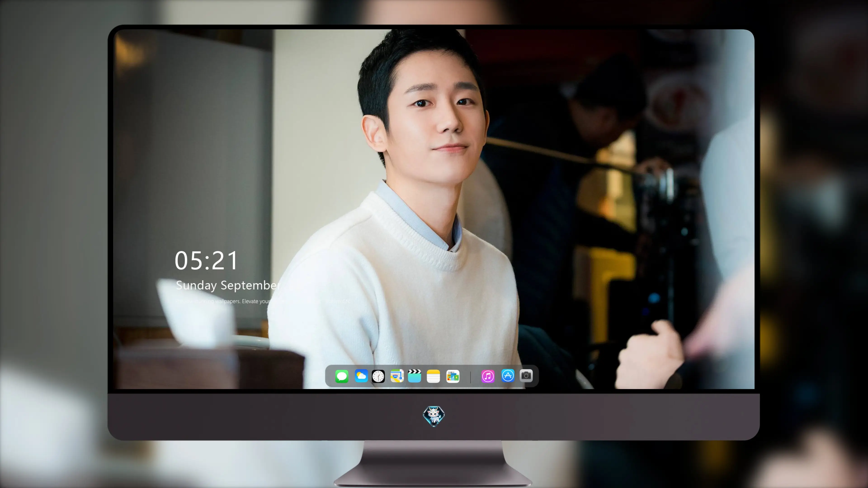Viewport: 868px width, 488px height.
Task: Open the Videos clapperboard app in dock
Action: (415, 376)
